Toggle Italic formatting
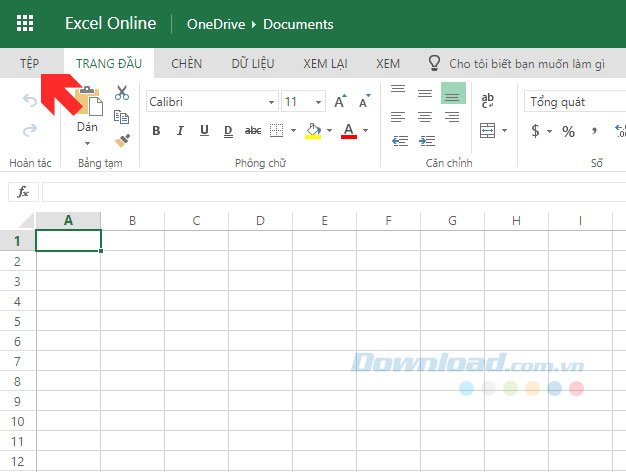Viewport: 626px width, 472px height. point(180,131)
